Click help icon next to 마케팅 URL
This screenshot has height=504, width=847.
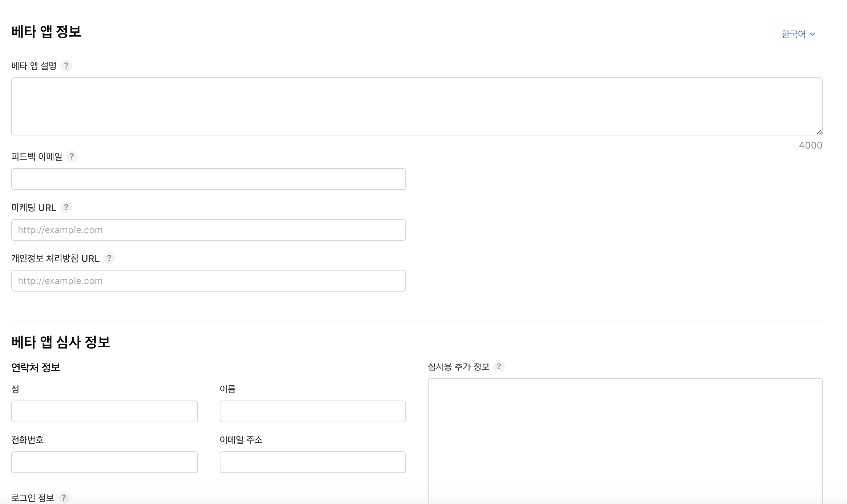pyautogui.click(x=66, y=207)
